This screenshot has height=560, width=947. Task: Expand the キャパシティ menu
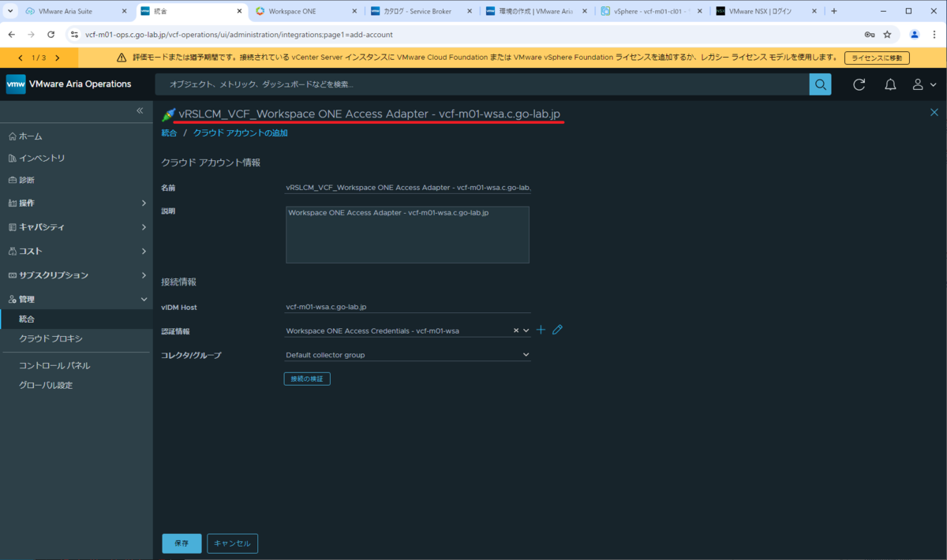pos(77,227)
